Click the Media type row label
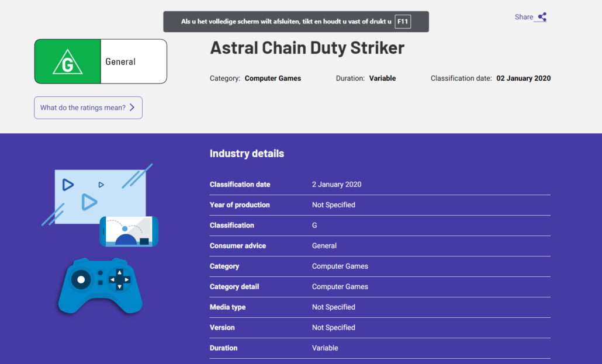Image resolution: width=602 pixels, height=364 pixels. click(227, 307)
